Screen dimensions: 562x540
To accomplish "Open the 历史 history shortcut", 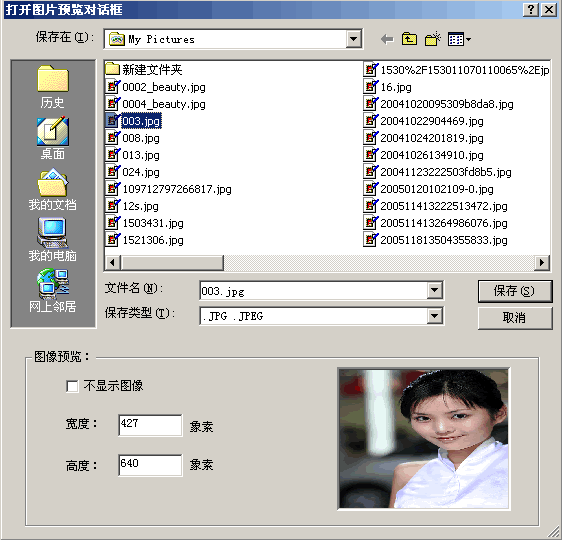I will pyautogui.click(x=53, y=87).
